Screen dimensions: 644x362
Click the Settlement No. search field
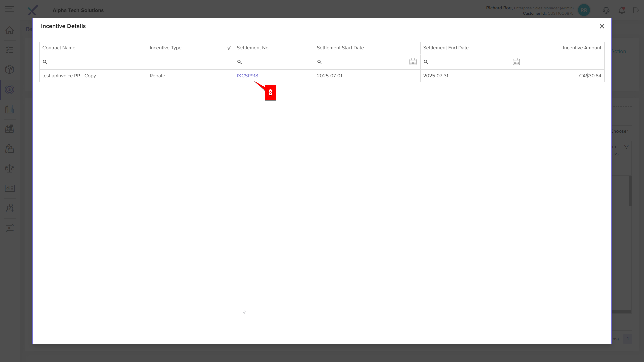point(274,62)
